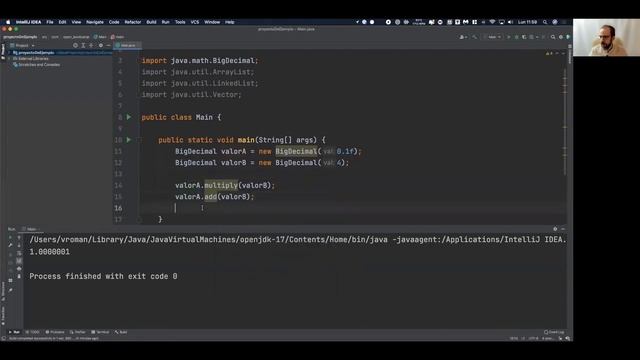The image size is (640, 360).
Task: Open the Refactor menu
Action: [x=133, y=22]
